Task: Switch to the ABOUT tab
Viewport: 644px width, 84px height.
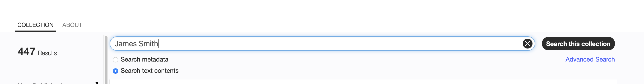Action: tap(72, 25)
